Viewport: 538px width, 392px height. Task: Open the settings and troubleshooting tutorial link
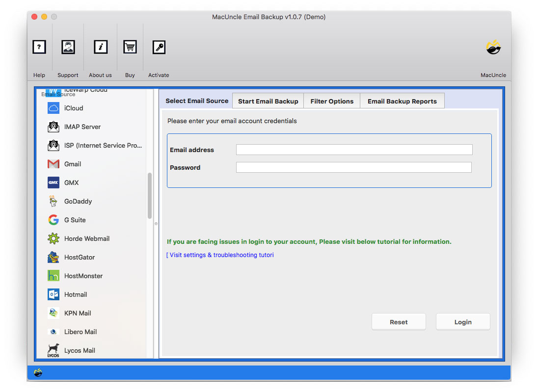click(219, 255)
